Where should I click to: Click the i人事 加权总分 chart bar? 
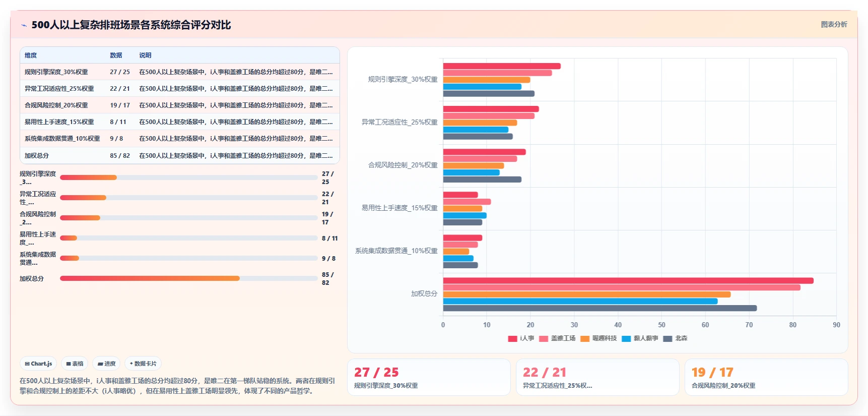click(628, 281)
